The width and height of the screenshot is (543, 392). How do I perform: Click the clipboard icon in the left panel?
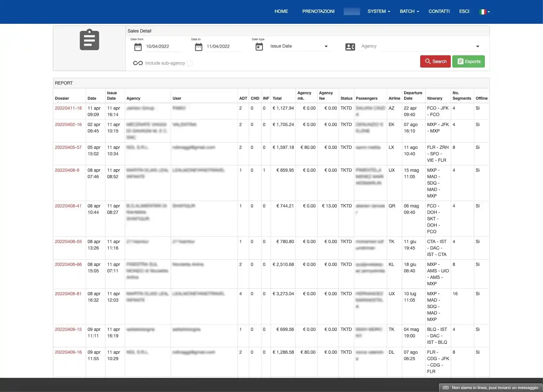point(89,39)
